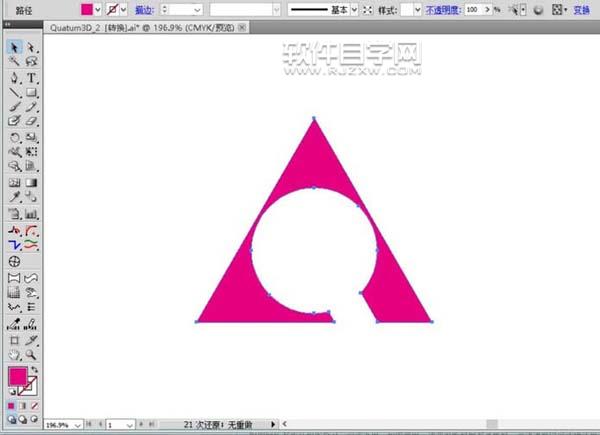The height and width of the screenshot is (435, 600).
Task: Select the crosshair circle tool
Action: 14,262
